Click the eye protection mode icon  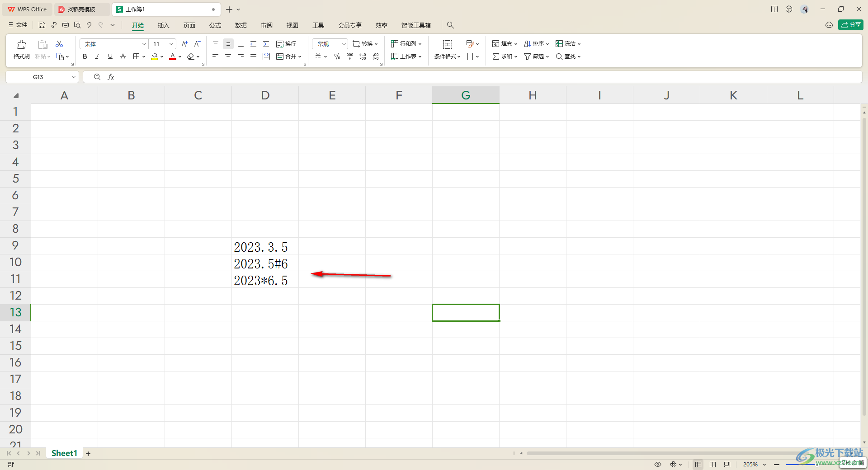pyautogui.click(x=658, y=465)
